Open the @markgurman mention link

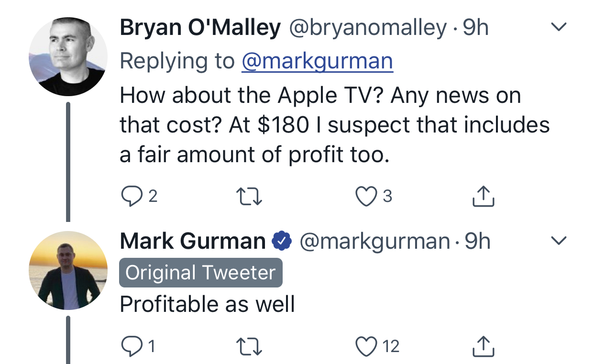click(317, 61)
